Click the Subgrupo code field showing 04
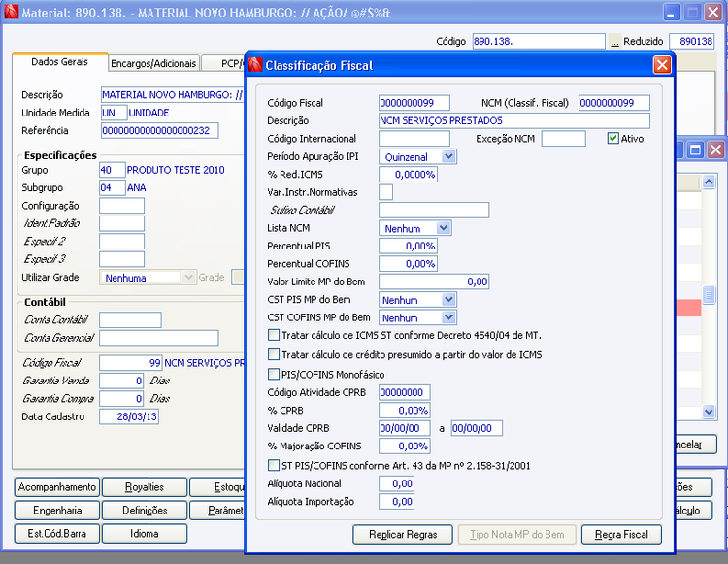The width and height of the screenshot is (728, 564). [x=113, y=187]
